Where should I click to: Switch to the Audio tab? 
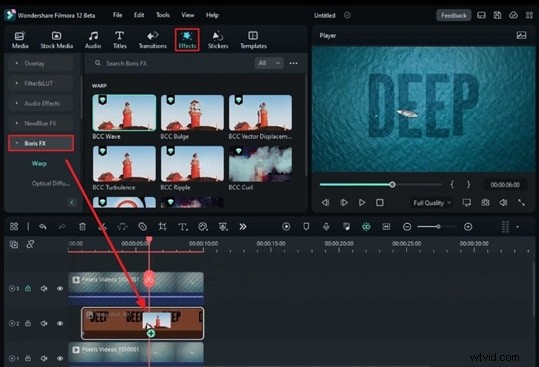(x=93, y=40)
